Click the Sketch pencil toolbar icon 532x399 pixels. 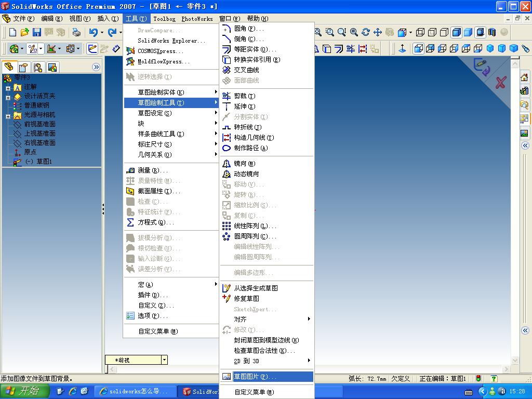click(92, 49)
